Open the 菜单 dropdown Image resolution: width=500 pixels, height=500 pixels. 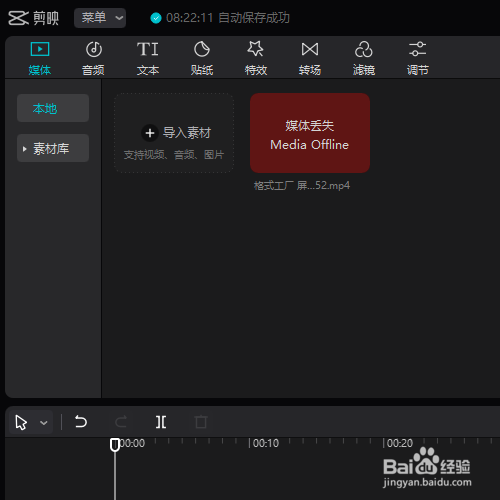(100, 18)
